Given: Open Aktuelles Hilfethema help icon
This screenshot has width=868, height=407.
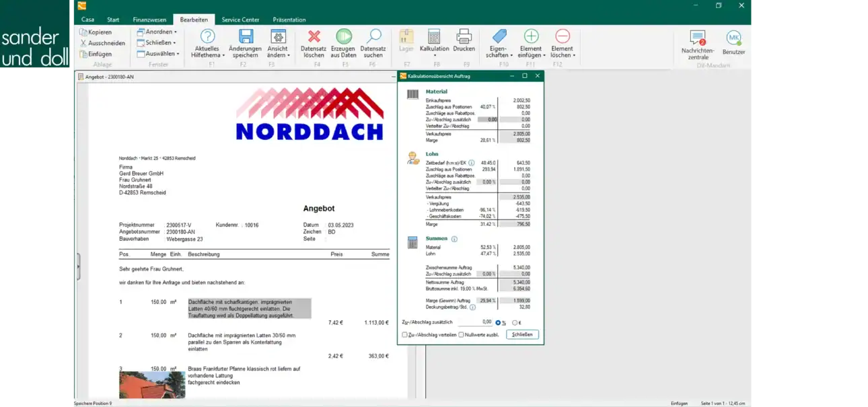Looking at the screenshot, I should [207, 36].
